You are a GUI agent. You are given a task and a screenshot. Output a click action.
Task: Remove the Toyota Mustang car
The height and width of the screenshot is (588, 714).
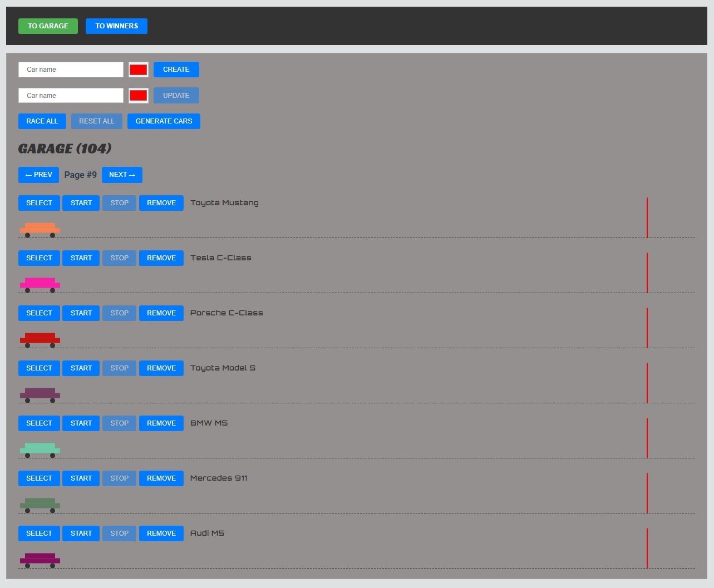pyautogui.click(x=161, y=203)
